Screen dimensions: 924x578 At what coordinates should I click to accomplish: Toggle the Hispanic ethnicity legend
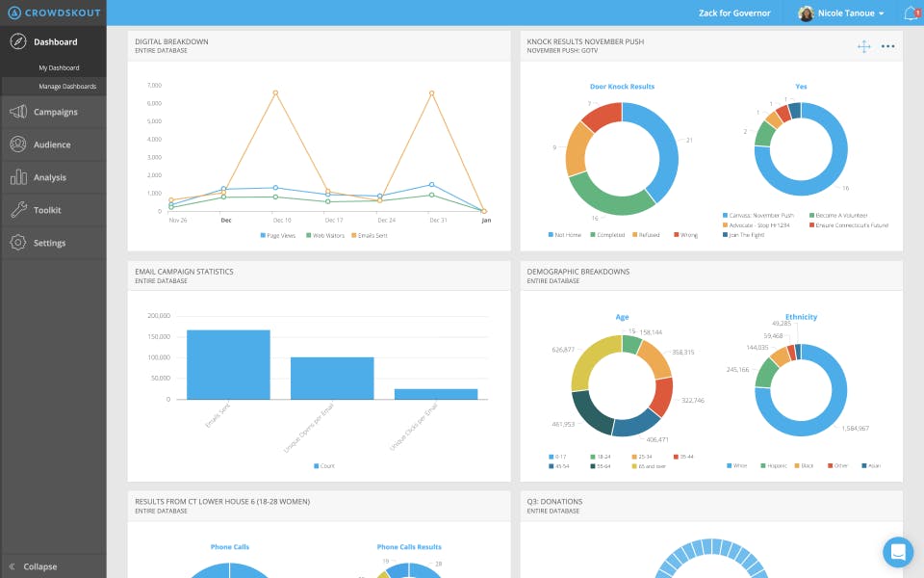774,466
